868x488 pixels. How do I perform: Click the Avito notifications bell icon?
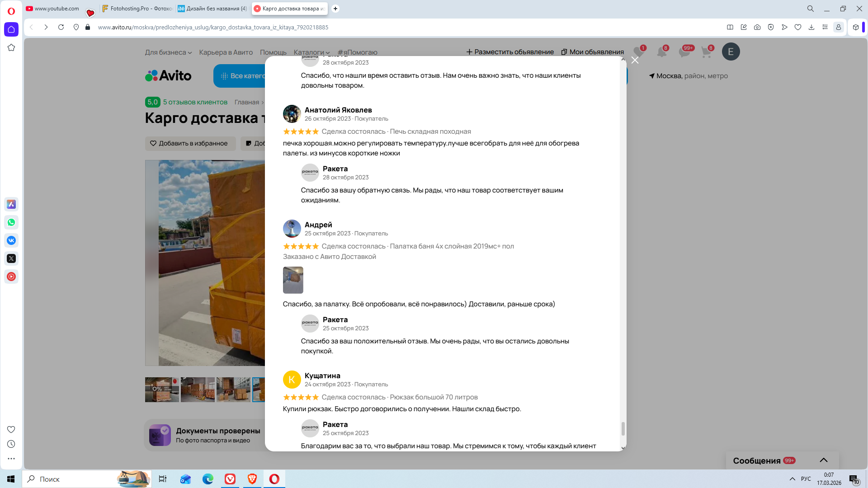pyautogui.click(x=661, y=52)
